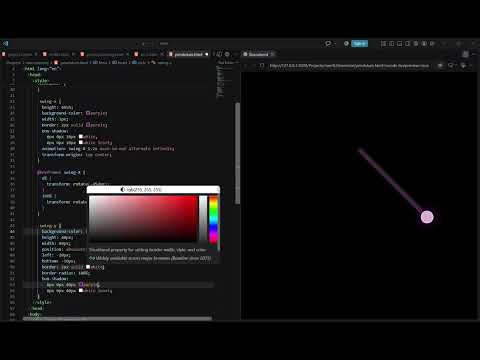Click the editor's horizontal scrollbar

click(x=117, y=319)
